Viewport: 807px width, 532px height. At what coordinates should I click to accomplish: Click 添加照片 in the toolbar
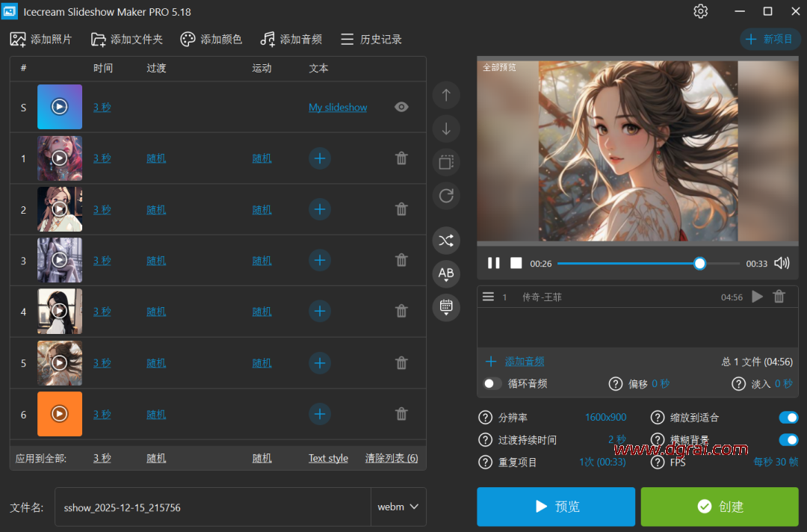(41, 40)
